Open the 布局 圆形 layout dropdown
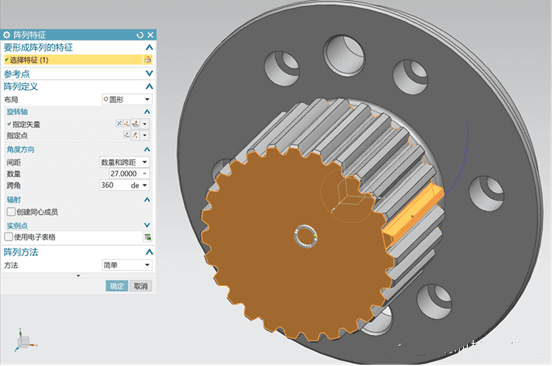Screen dimensions: 553x366 [x=127, y=99]
